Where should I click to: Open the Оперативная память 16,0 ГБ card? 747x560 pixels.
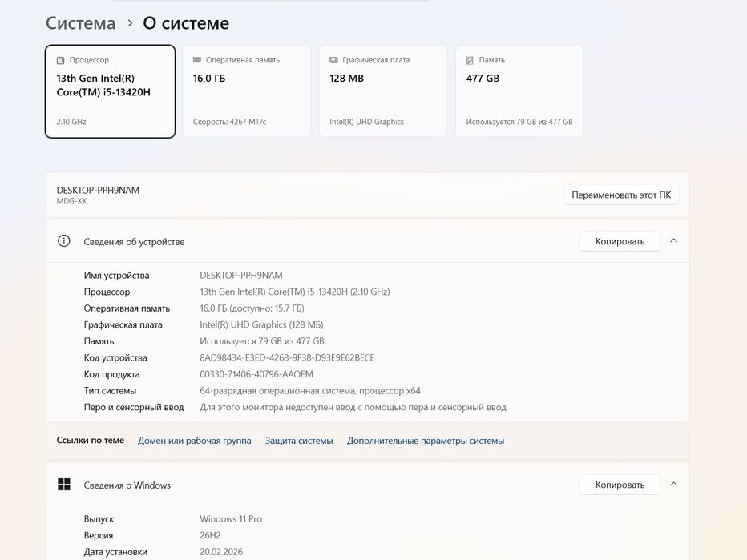[247, 91]
